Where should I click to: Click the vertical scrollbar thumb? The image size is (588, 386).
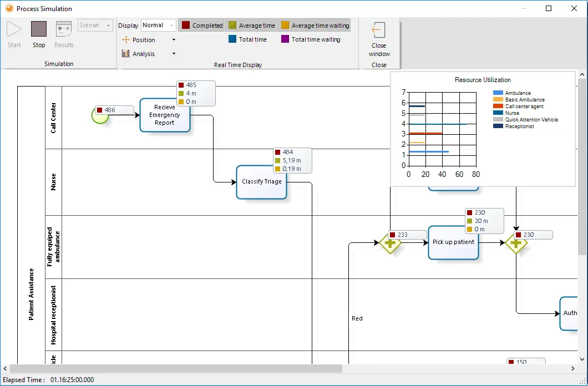click(x=582, y=167)
